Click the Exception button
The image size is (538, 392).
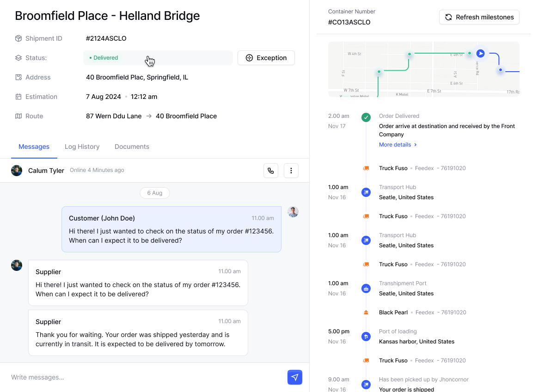click(266, 58)
